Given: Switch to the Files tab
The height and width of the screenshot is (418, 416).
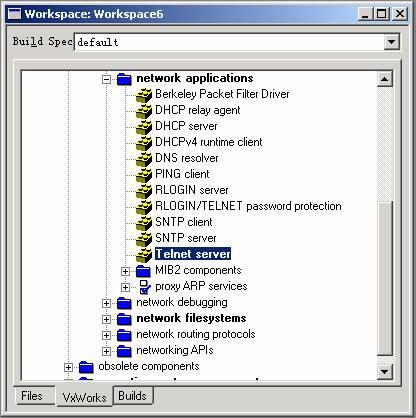Looking at the screenshot, I should point(32,396).
